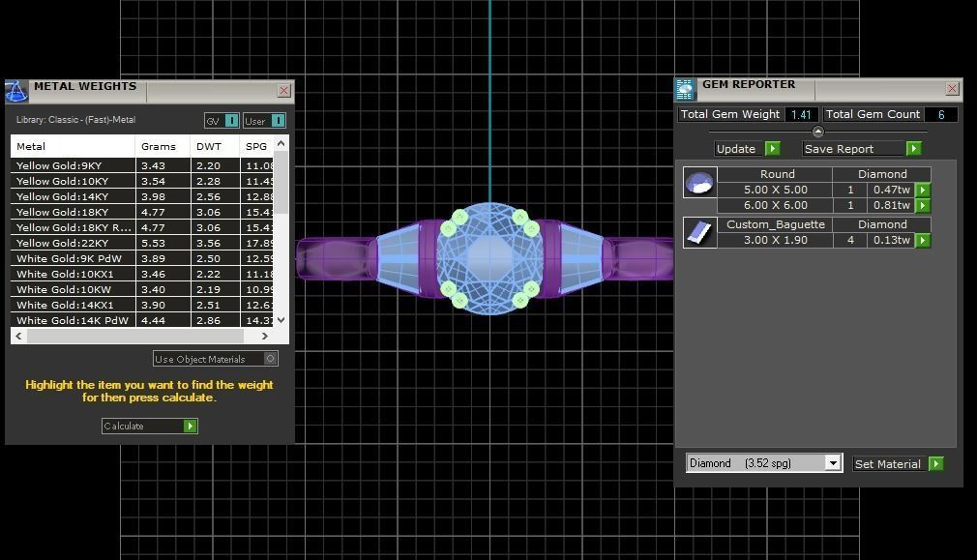Click the metal table scroll up arrow
Image resolution: width=977 pixels, height=560 pixels.
[x=281, y=143]
